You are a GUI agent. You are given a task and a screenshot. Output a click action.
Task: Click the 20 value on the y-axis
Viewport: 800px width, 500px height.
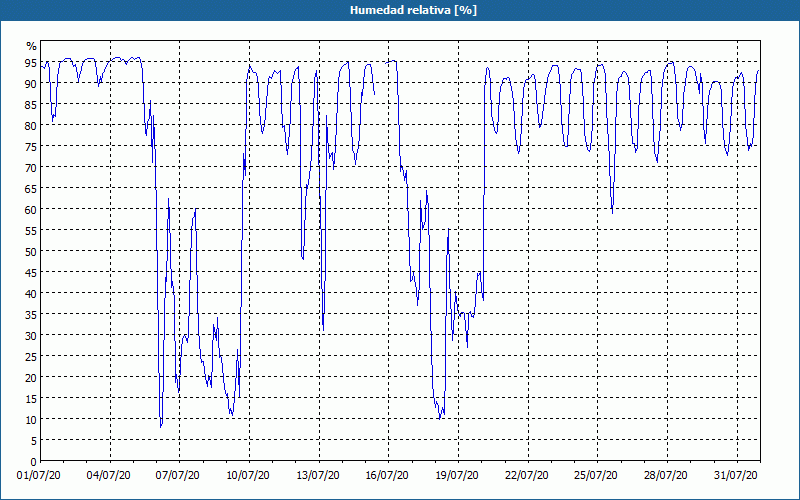click(31, 378)
